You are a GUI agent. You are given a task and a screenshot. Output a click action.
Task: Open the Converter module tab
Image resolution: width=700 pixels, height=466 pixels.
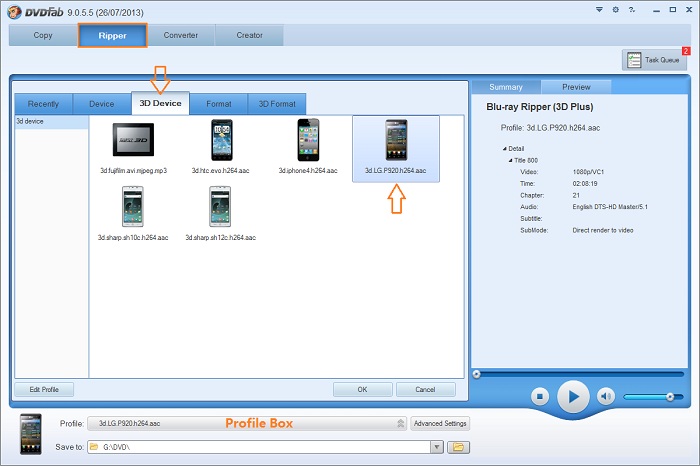pyautogui.click(x=181, y=35)
